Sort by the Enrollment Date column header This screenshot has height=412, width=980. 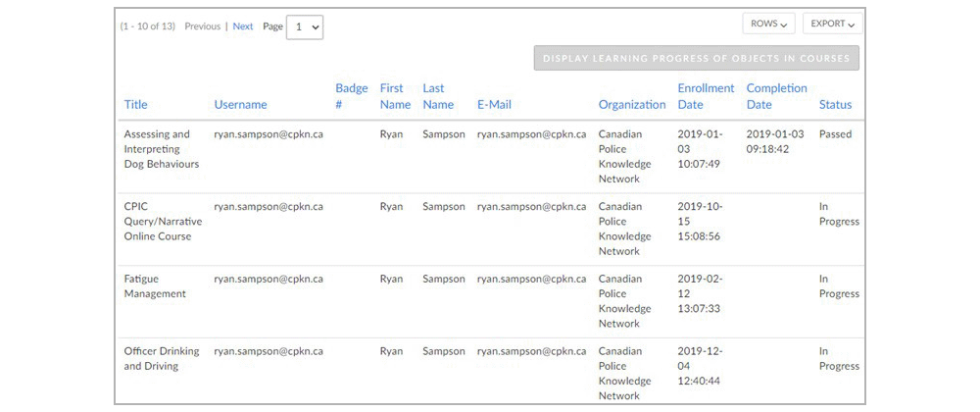(x=706, y=96)
